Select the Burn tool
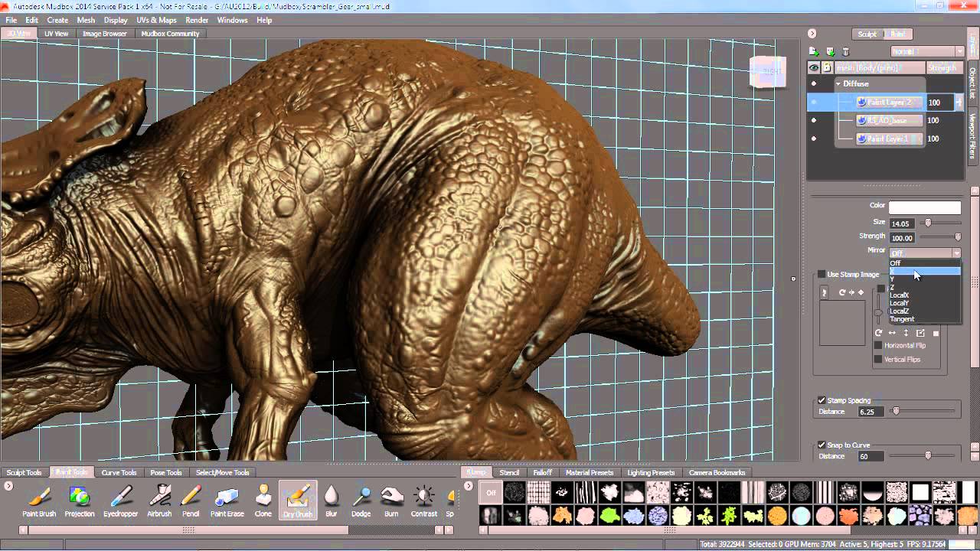Screen dimensions: 980x551 point(391,500)
